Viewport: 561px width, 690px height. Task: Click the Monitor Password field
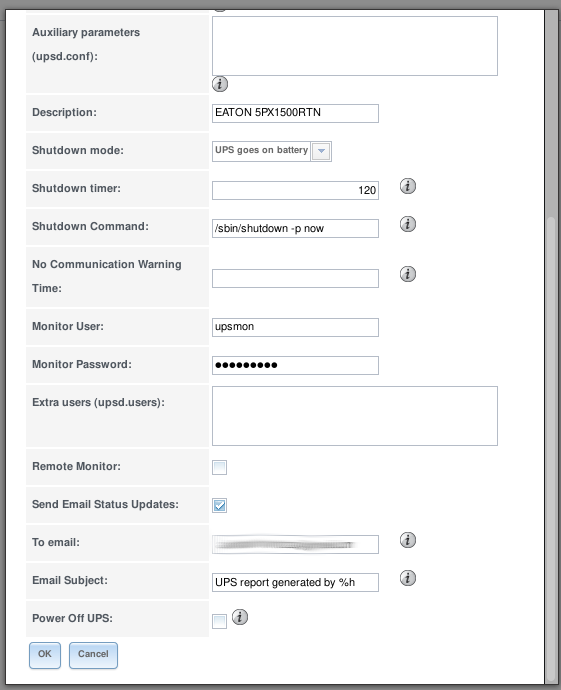pyautogui.click(x=295, y=365)
